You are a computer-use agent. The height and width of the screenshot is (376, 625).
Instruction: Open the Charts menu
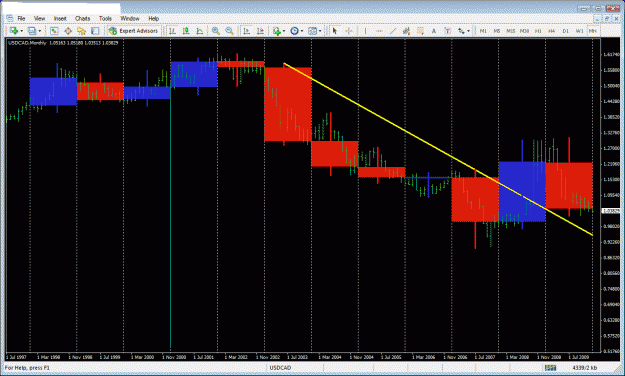[83, 18]
